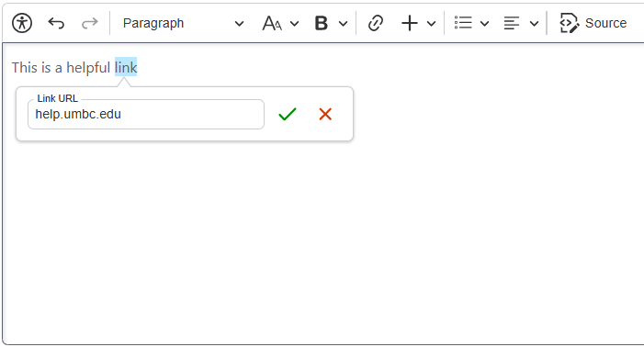The height and width of the screenshot is (347, 644).
Task: Click the redo arrow
Action: click(89, 23)
